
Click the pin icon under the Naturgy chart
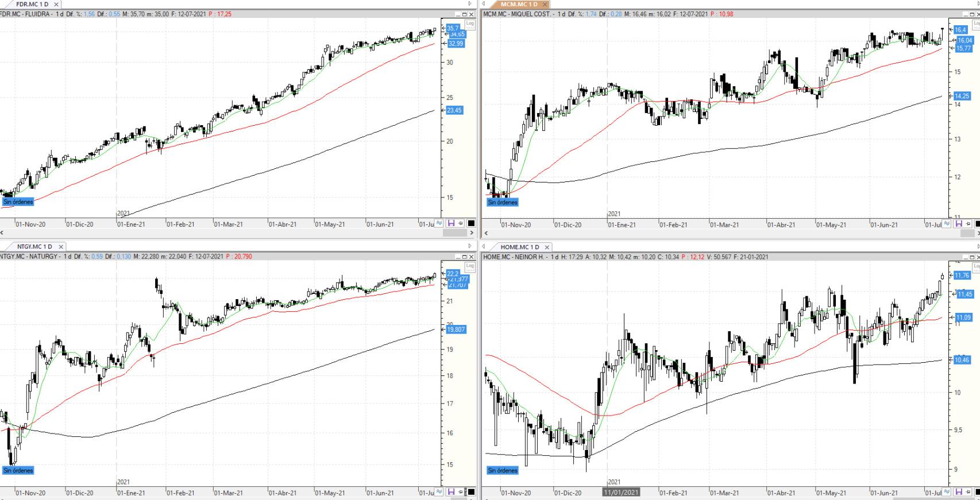(x=461, y=492)
